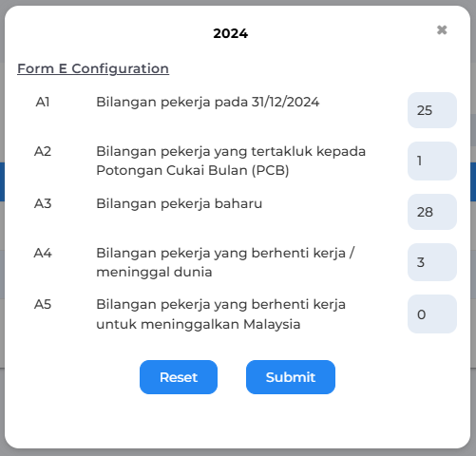
Task: Focus the A3 new employees field showing 28
Action: pyautogui.click(x=432, y=212)
